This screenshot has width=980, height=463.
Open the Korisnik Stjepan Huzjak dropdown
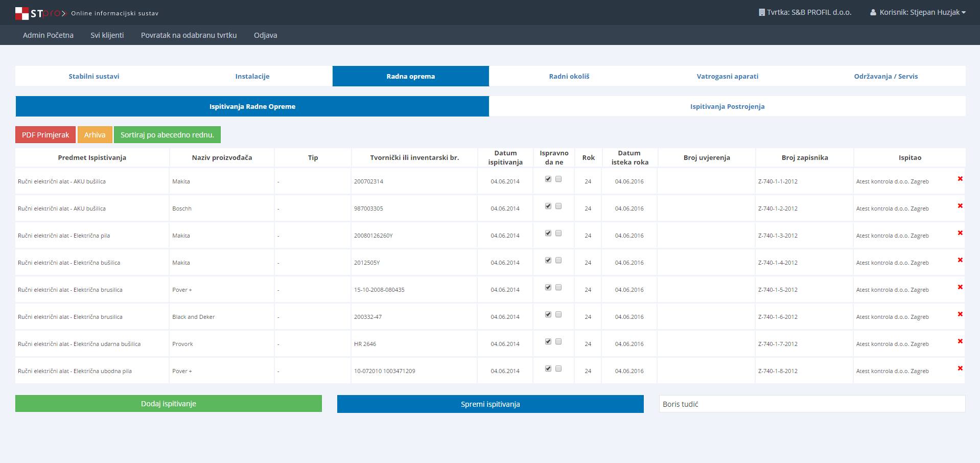(918, 12)
